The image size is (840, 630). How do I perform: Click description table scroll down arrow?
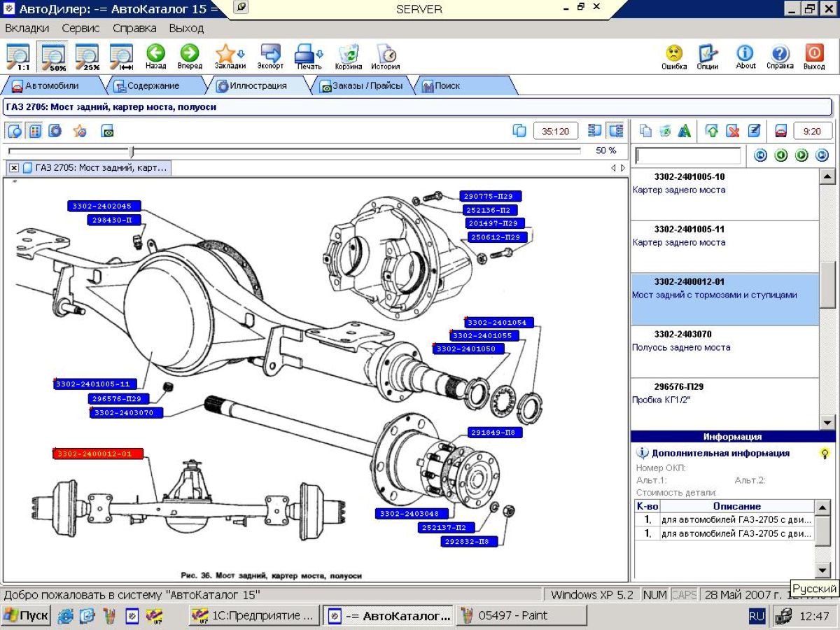(823, 570)
